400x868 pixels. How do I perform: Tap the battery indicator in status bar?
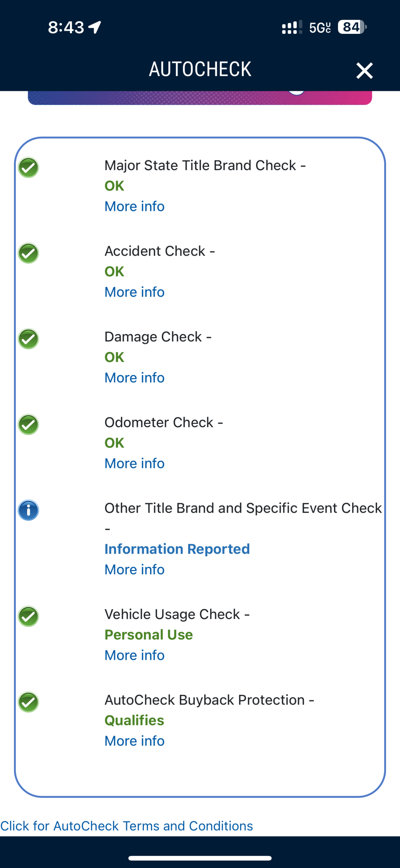352,27
